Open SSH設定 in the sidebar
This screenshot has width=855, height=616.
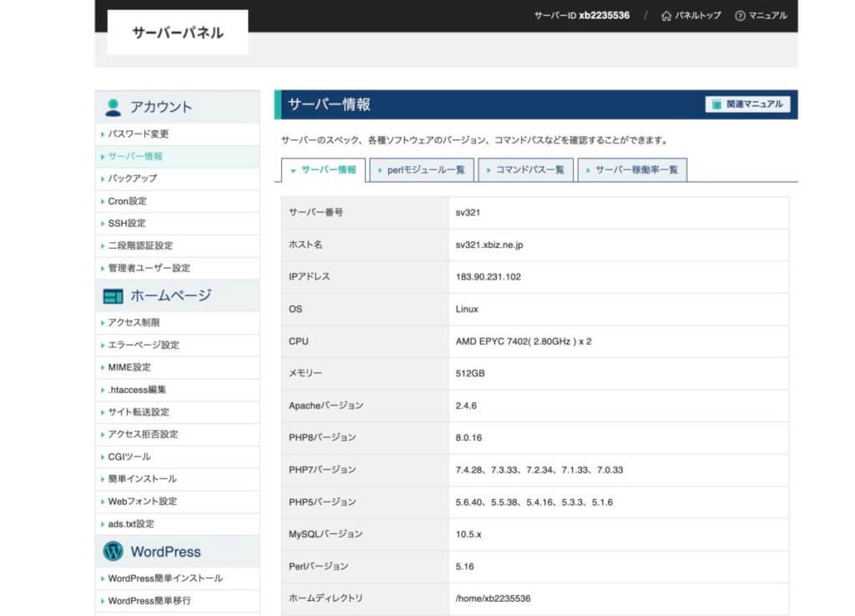pos(126,223)
